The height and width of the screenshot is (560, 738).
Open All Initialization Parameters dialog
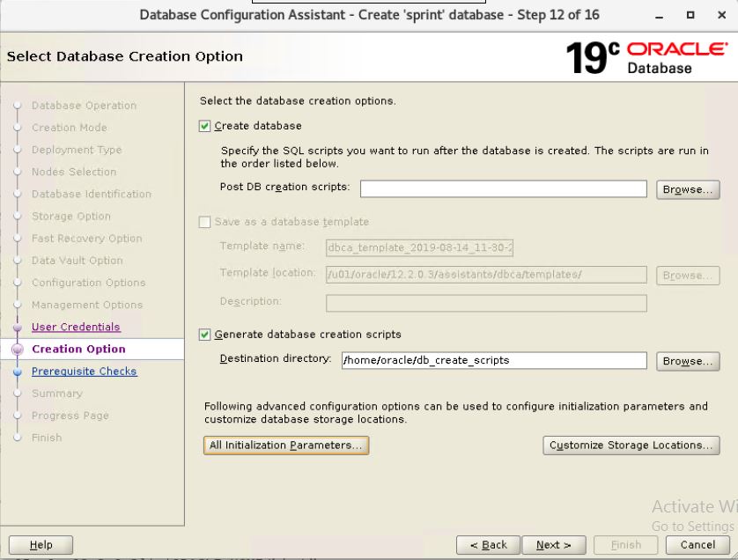(x=284, y=445)
